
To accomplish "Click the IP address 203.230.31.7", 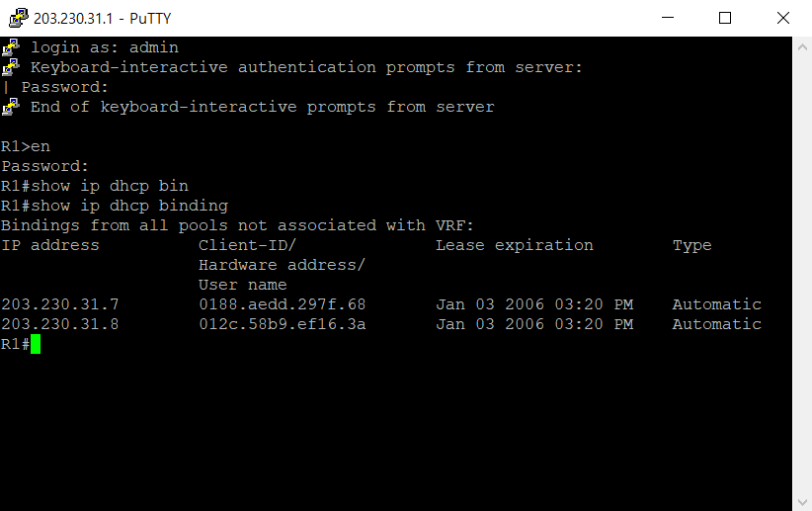I will point(60,304).
